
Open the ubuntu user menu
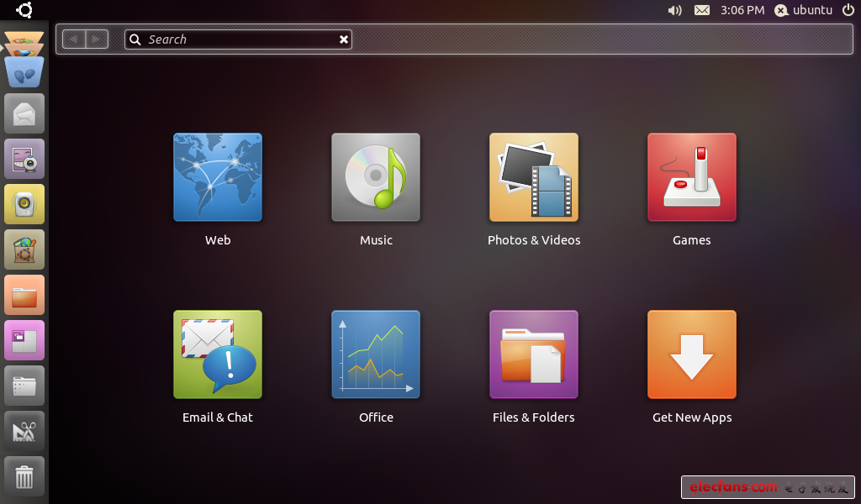803,10
